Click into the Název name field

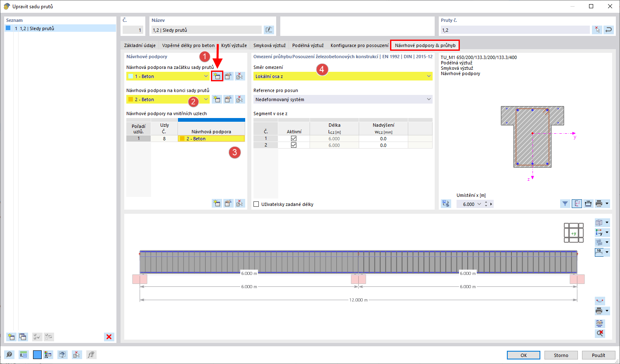(x=206, y=30)
